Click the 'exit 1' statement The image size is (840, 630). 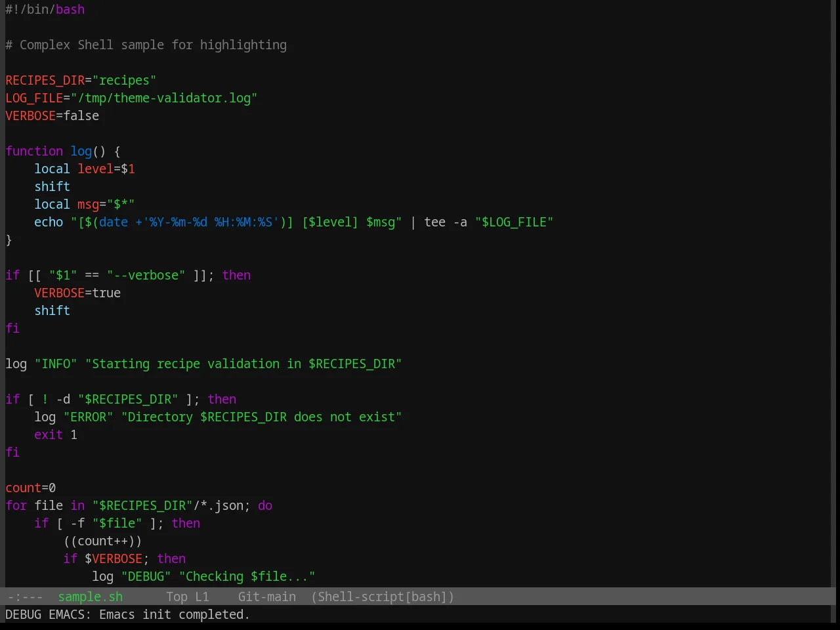(x=56, y=434)
